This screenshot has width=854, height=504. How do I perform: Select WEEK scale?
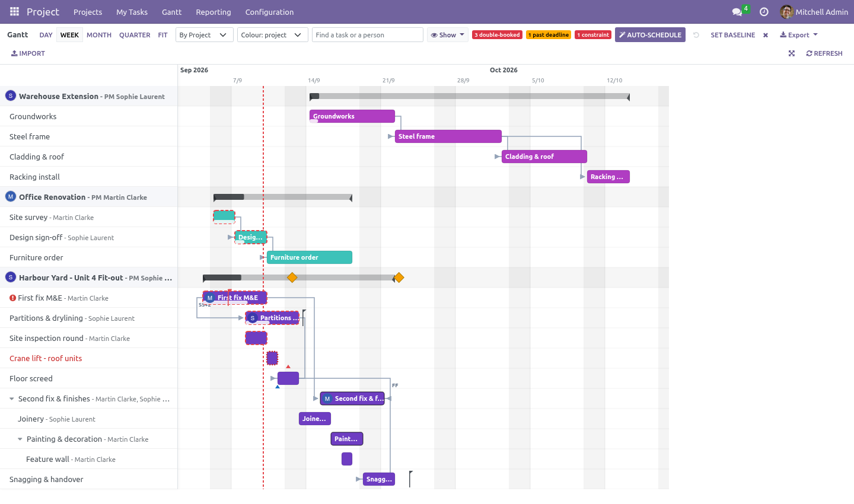[69, 35]
